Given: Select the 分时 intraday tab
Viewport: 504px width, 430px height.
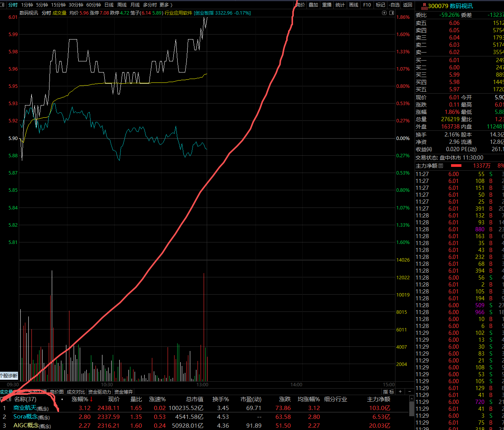Looking at the screenshot, I should [x=13, y=5].
